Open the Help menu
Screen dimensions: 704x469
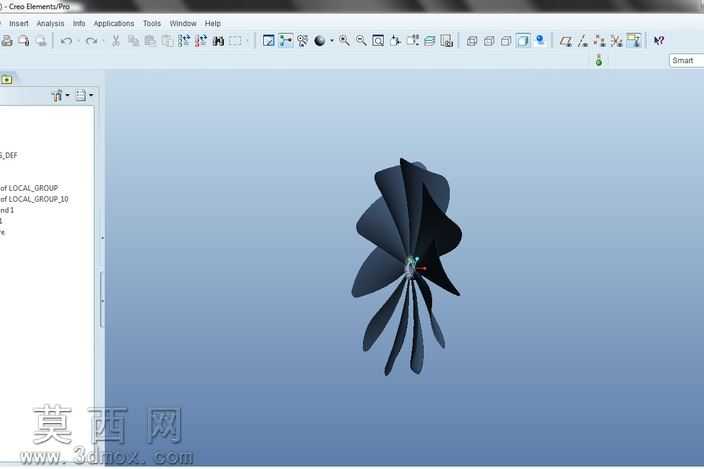point(212,23)
